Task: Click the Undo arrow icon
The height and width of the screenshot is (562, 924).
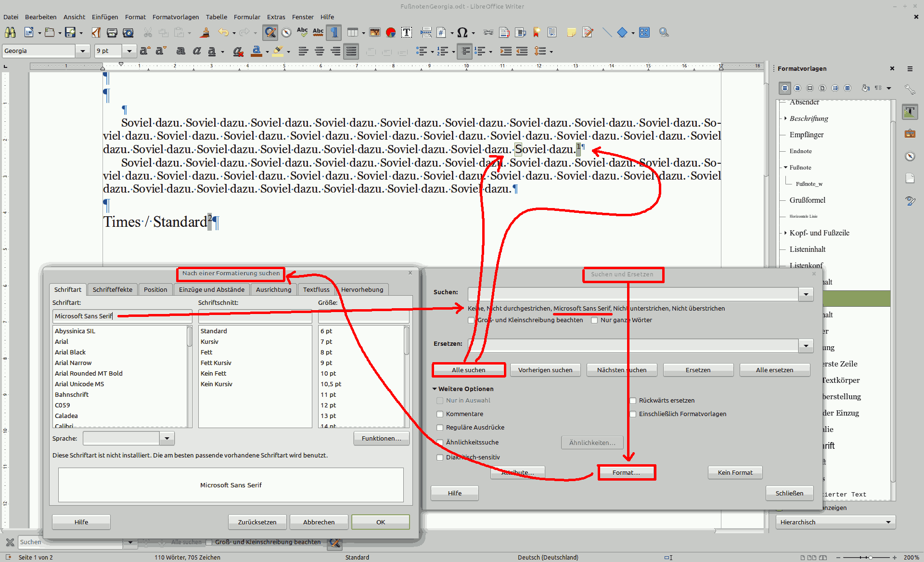Action: pyautogui.click(x=223, y=33)
